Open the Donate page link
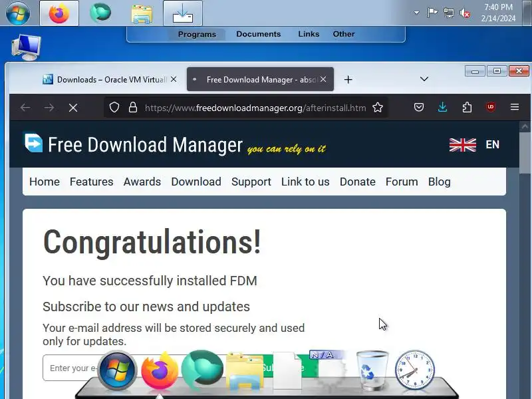Image resolution: width=532 pixels, height=399 pixels. 358,182
